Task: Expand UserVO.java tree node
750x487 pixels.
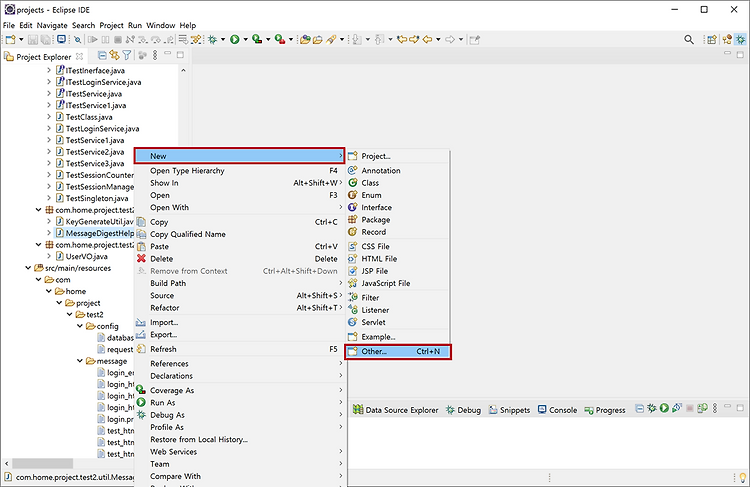Action: pyautogui.click(x=49, y=256)
